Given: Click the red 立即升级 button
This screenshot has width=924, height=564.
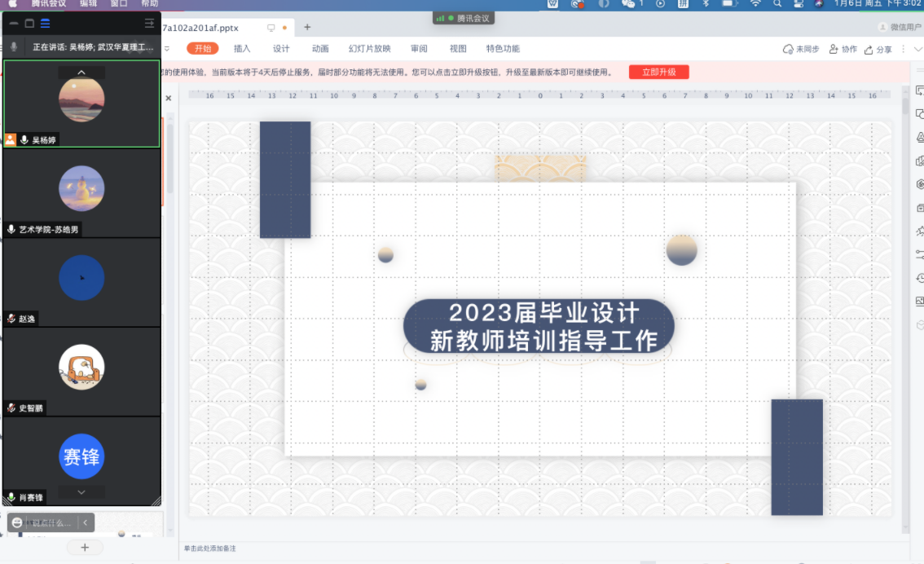Looking at the screenshot, I should click(x=658, y=73).
